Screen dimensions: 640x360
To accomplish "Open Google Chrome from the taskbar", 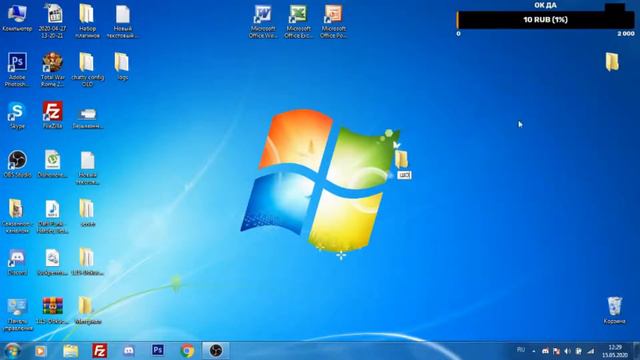I will (x=187, y=351).
